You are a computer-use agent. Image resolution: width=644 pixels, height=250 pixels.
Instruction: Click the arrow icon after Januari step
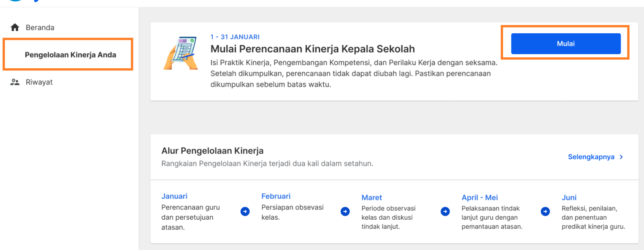pos(245,212)
